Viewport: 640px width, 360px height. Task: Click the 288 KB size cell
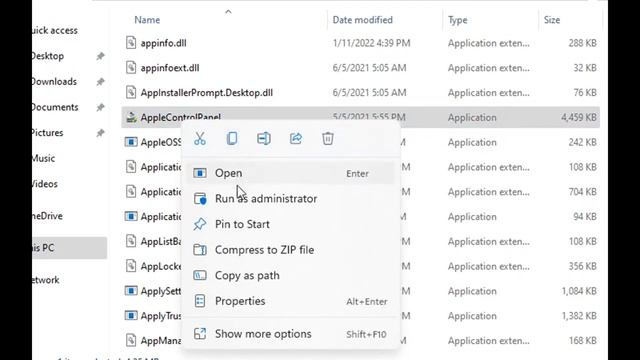tap(582, 43)
